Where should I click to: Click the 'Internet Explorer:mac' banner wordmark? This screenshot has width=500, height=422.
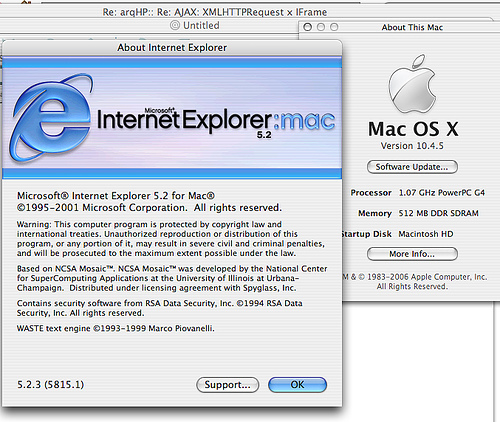[x=216, y=120]
